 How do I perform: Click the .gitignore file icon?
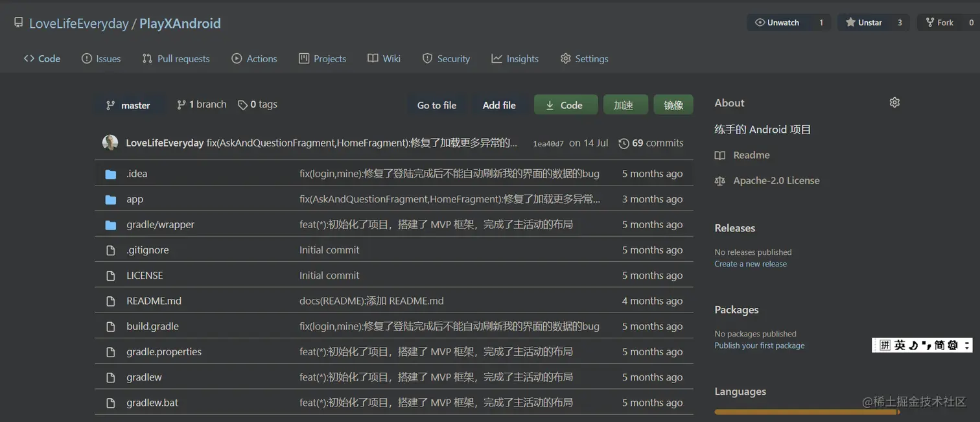(x=111, y=250)
